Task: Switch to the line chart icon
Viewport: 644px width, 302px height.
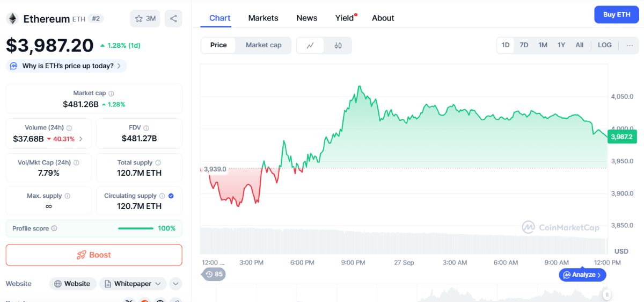Action: point(310,45)
